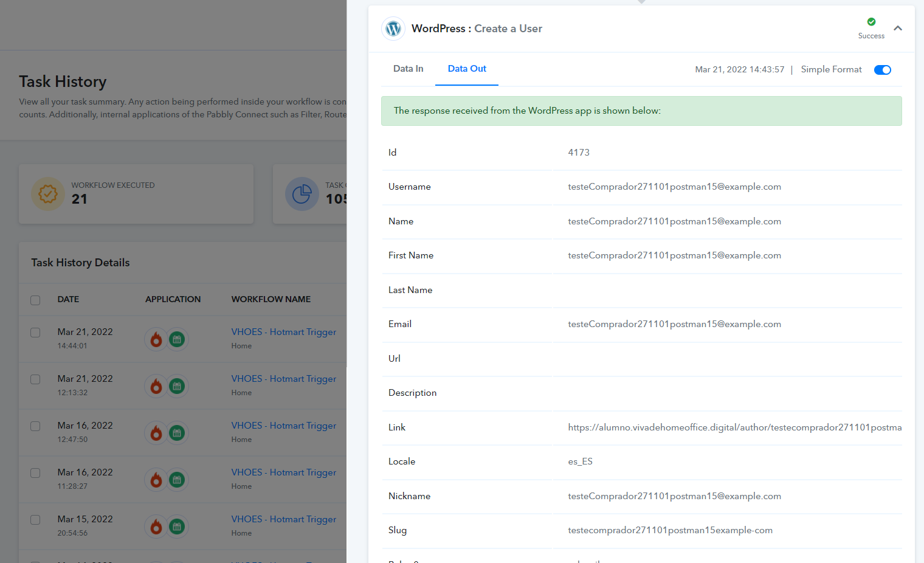Click the Hotmart flame icon in 20:54:56 row
This screenshot has height=563, width=924.
(x=156, y=527)
